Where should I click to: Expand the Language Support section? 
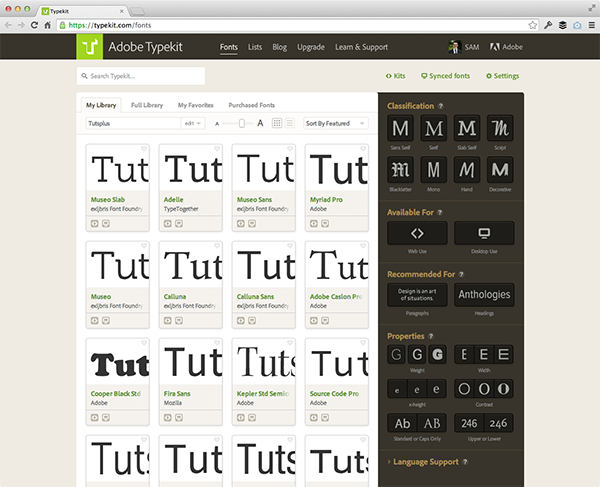(426, 462)
